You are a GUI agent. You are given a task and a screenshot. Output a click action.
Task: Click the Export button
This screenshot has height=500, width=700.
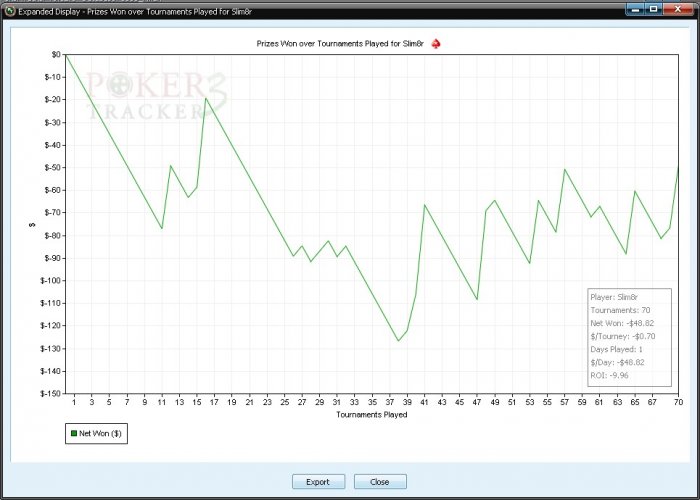(x=318, y=482)
